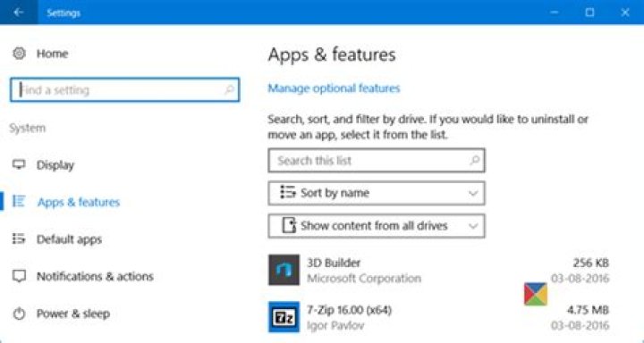Click the 7-Zip app icon

pos(284,317)
